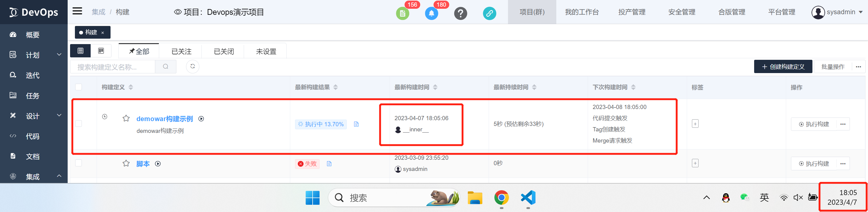Open the demowar构建示例 link
This screenshot has width=868, height=212.
(x=164, y=119)
